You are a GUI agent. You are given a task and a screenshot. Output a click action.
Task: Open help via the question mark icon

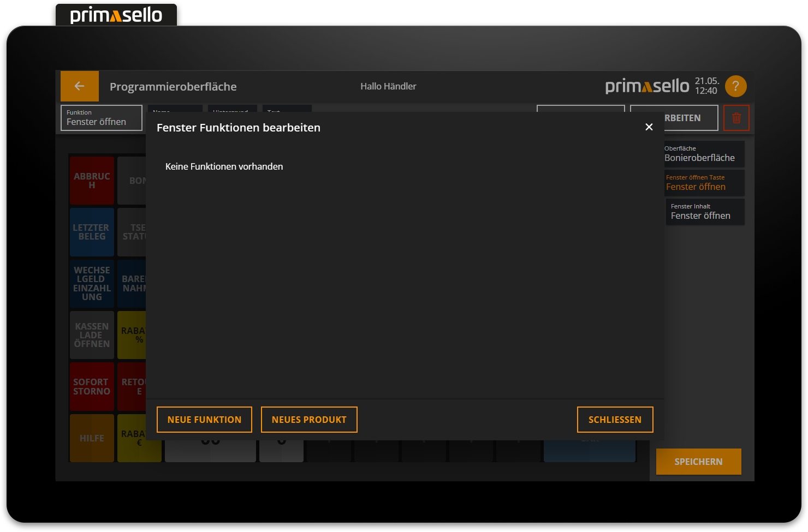click(x=735, y=86)
